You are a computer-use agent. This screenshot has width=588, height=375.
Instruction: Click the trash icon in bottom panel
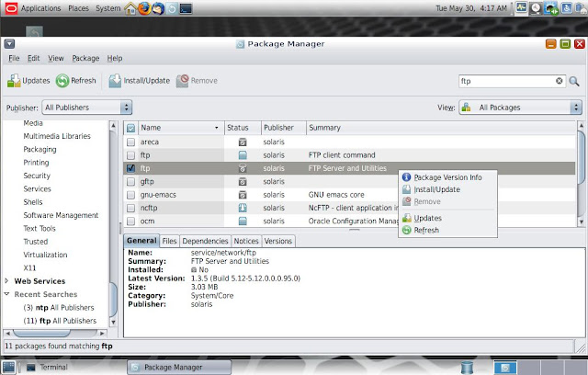467,367
